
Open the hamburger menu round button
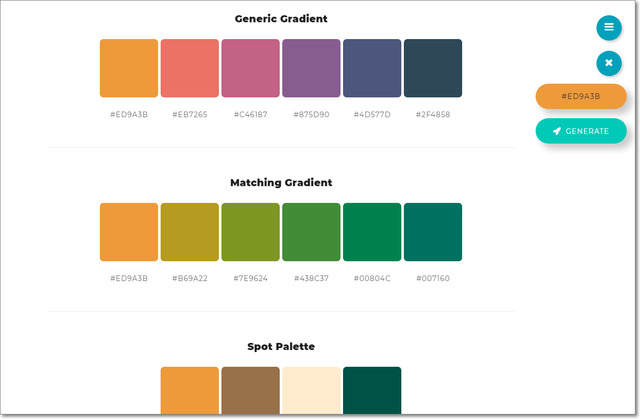(x=609, y=28)
